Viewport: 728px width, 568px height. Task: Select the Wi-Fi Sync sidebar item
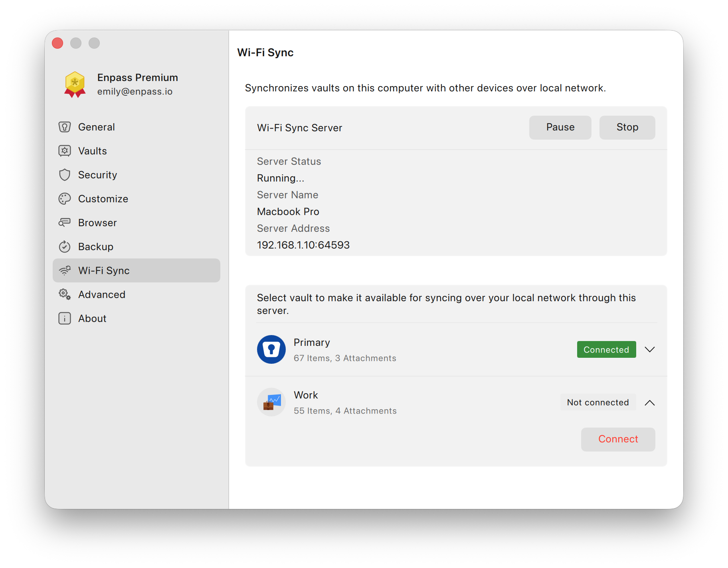pos(136,270)
